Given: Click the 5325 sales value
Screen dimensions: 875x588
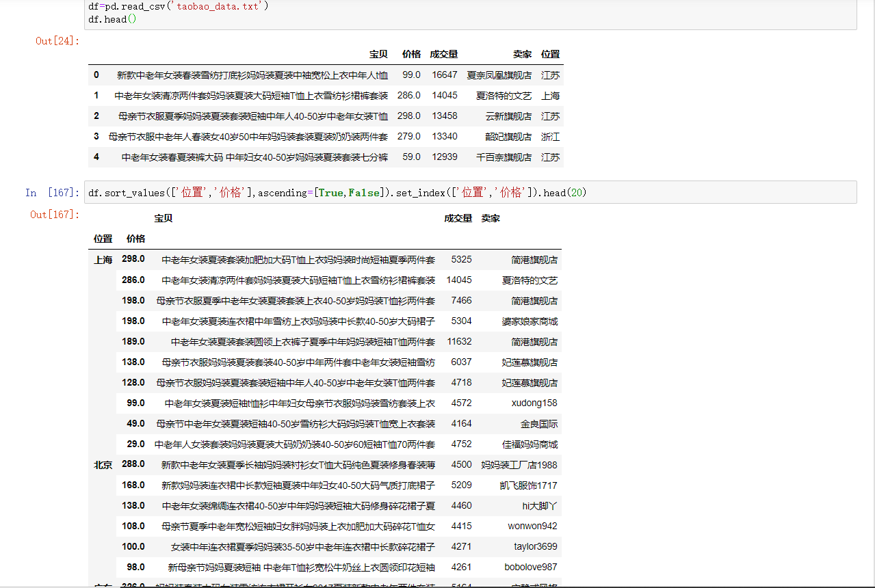Looking at the screenshot, I should [462, 259].
